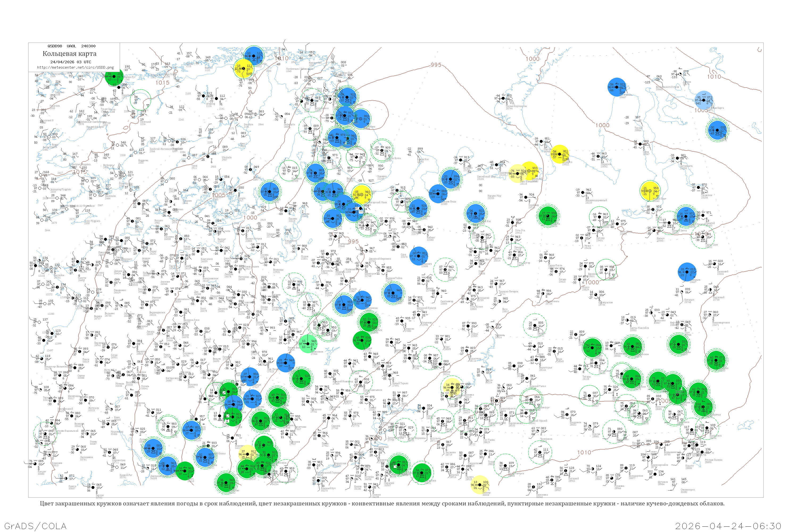Select the "Русская Поляна" station label
This screenshot has width=798, height=532.
pos(713,460)
